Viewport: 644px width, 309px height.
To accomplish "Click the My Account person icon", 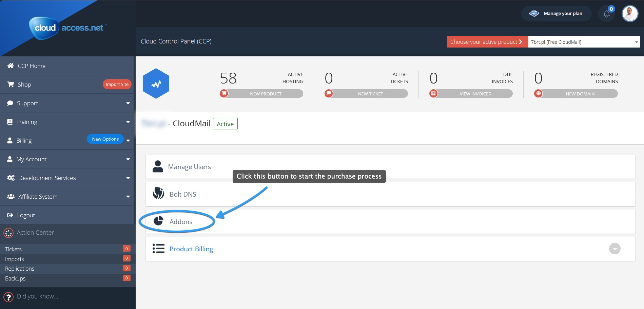I will 10,159.
